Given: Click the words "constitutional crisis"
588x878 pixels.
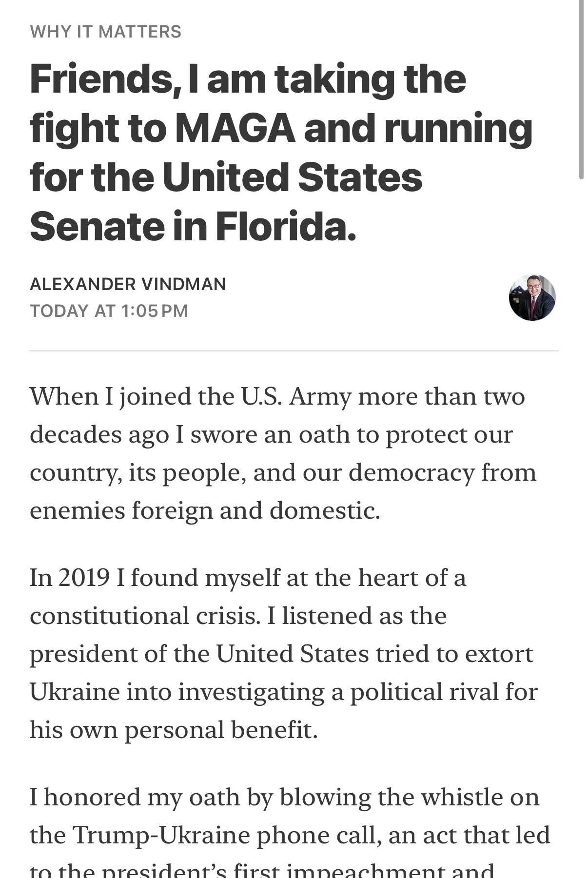Looking at the screenshot, I should 143,616.
